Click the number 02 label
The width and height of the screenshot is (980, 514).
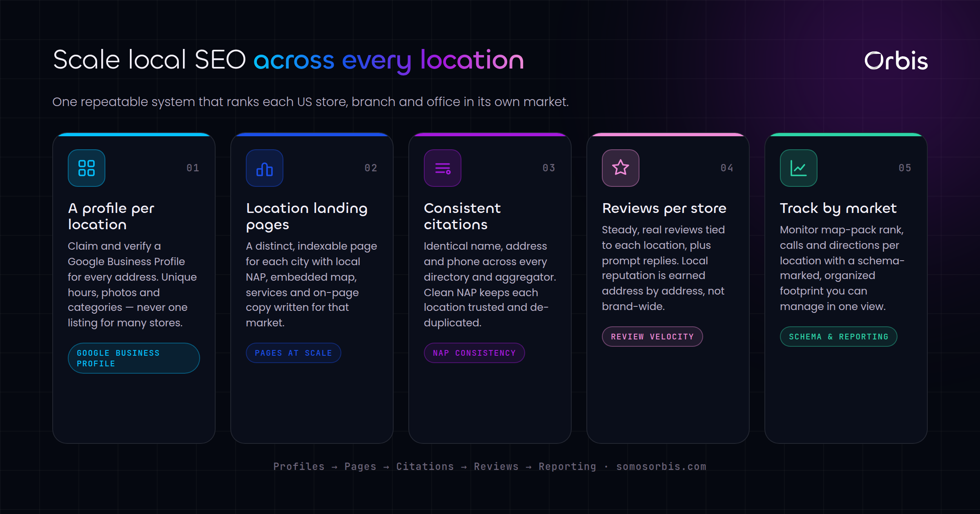[x=371, y=168]
